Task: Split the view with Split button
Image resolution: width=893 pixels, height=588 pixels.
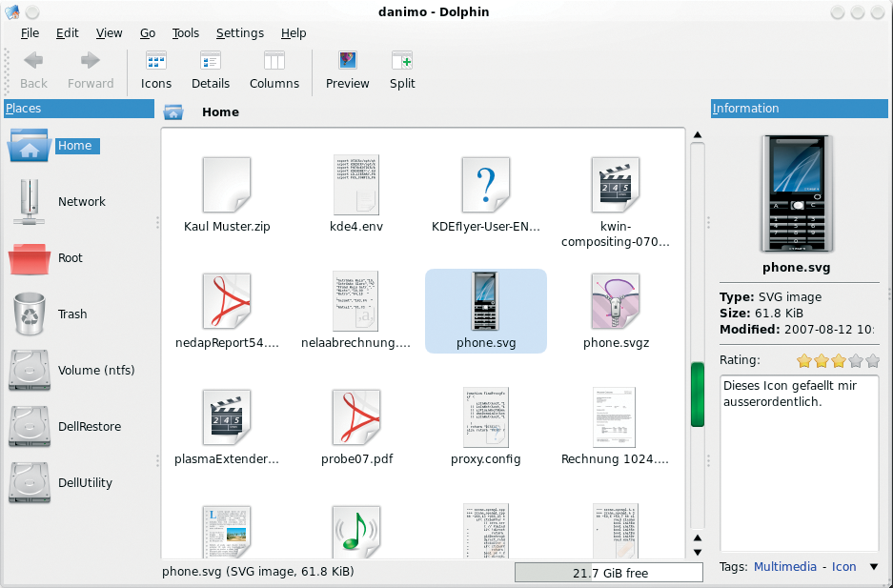Action: click(402, 71)
